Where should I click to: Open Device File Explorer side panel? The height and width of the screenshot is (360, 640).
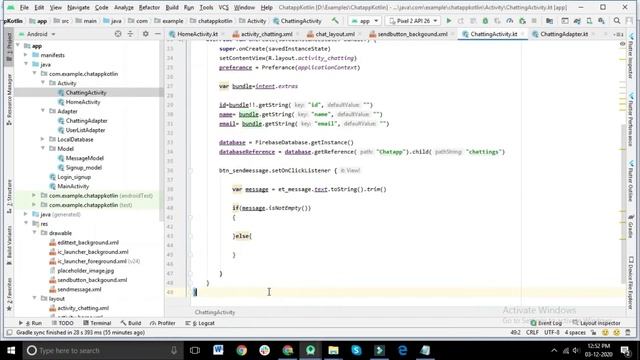coord(631,282)
